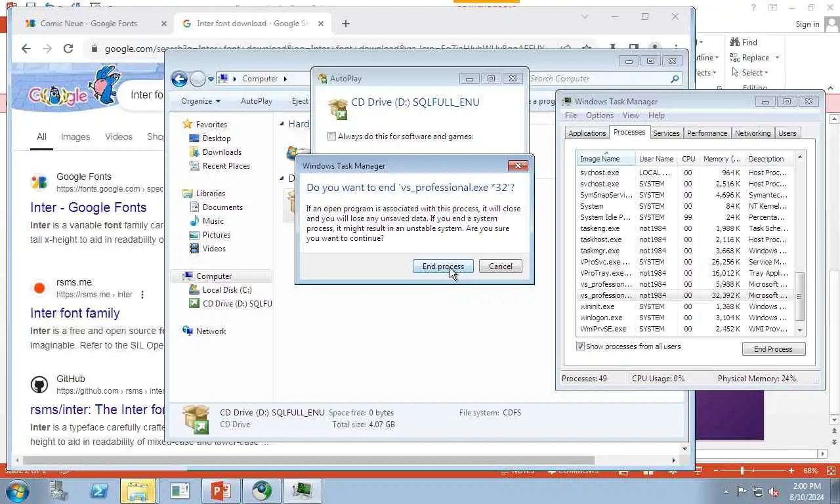Cancel the end process dialog
Image resolution: width=840 pixels, height=504 pixels.
coord(501,266)
